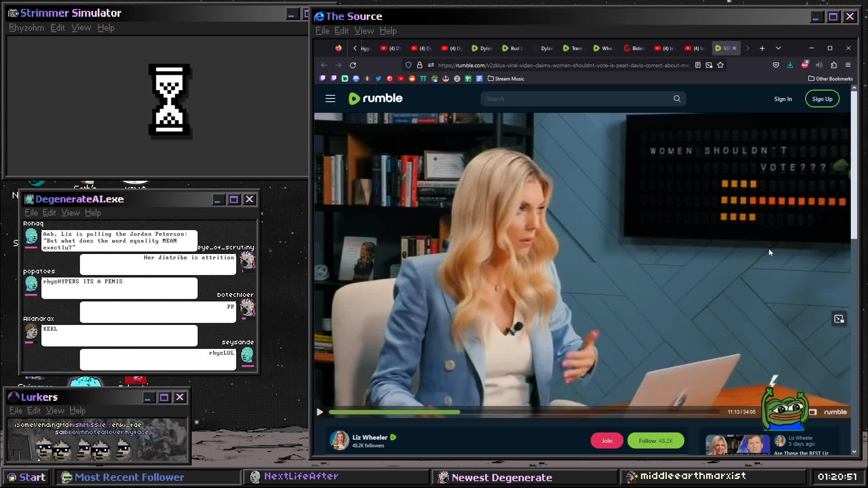This screenshot has height=488, width=868.
Task: Click the picture-in-picture overlay on video
Action: coord(839,319)
